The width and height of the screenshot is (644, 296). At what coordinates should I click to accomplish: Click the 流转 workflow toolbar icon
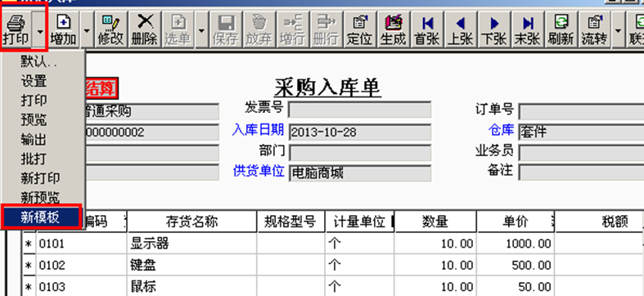[x=594, y=29]
